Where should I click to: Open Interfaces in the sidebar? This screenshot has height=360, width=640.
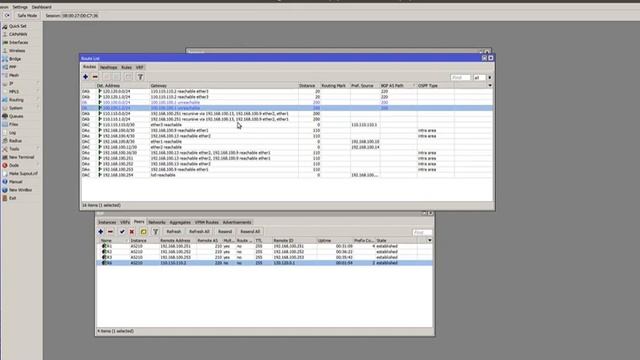18,42
